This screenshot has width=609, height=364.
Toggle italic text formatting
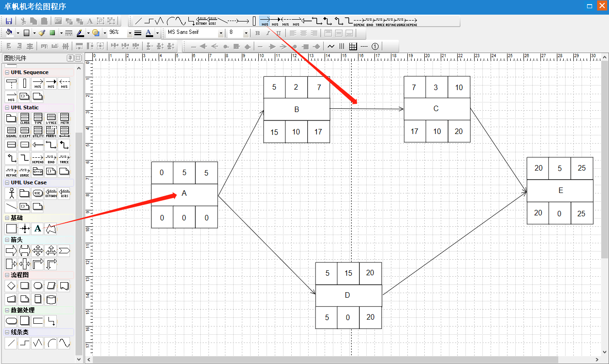tap(268, 33)
